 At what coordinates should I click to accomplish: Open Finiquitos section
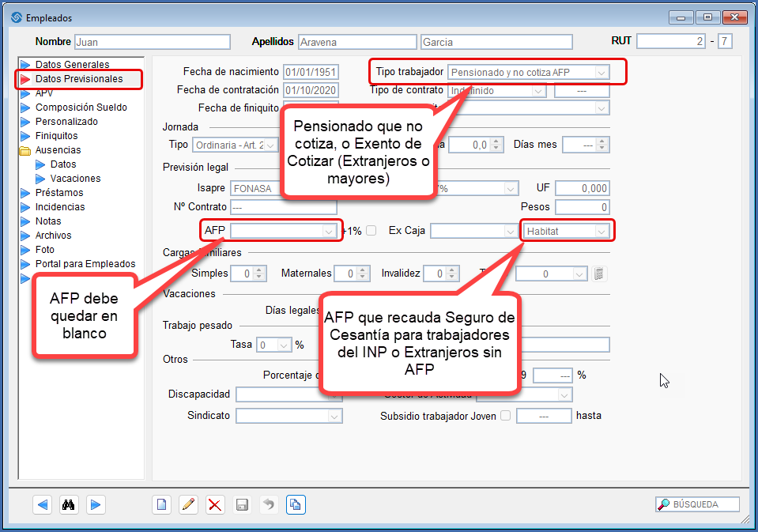(x=56, y=136)
